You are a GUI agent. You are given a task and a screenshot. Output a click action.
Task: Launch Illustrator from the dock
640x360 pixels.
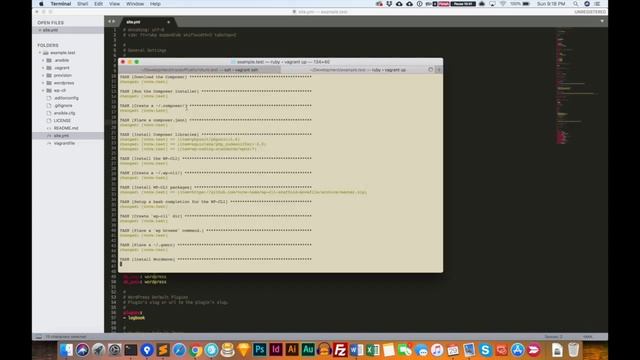(292, 350)
